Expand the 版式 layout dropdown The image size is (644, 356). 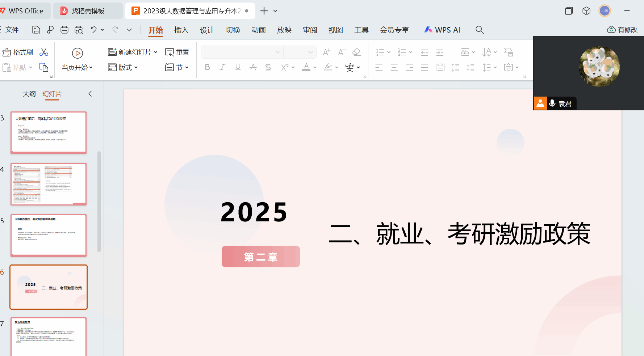click(136, 68)
